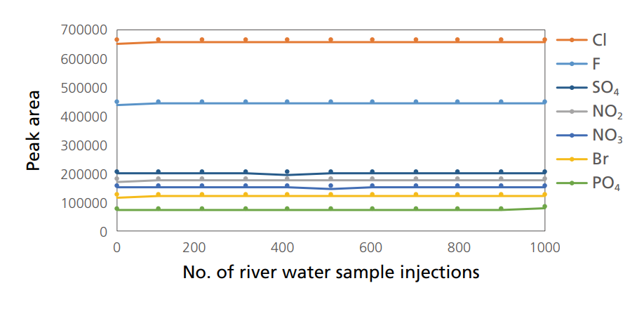Click the 1000 x-axis tick label

[x=544, y=247]
